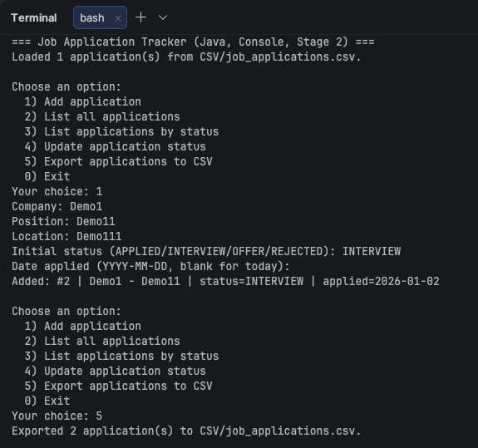The image size is (478, 448).
Task: Select the bash terminal tab
Action: point(100,17)
